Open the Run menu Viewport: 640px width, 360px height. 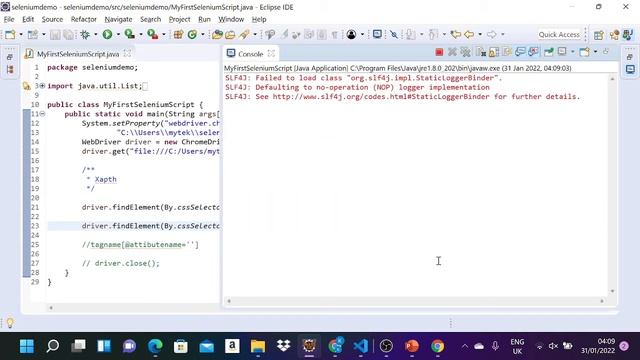(x=204, y=19)
